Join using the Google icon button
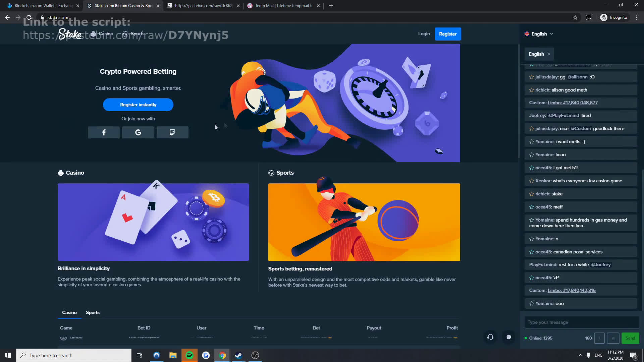Image resolution: width=644 pixels, height=362 pixels. tap(138, 132)
